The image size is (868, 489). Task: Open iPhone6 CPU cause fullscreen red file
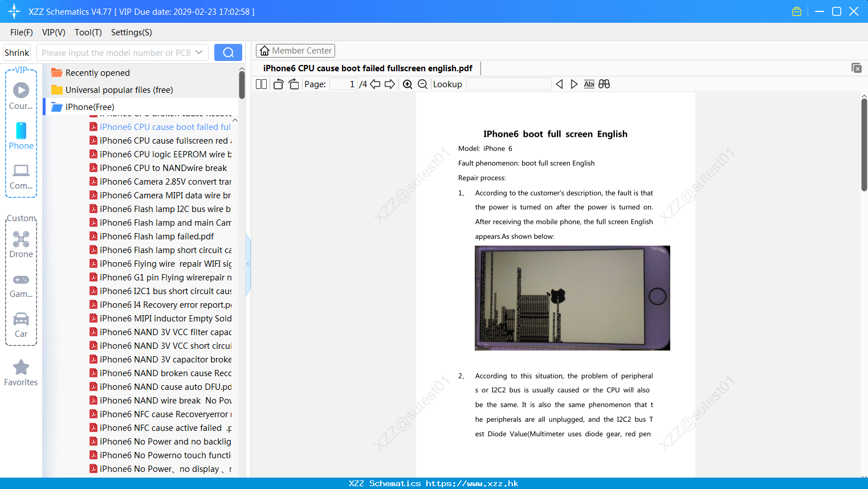tap(161, 141)
